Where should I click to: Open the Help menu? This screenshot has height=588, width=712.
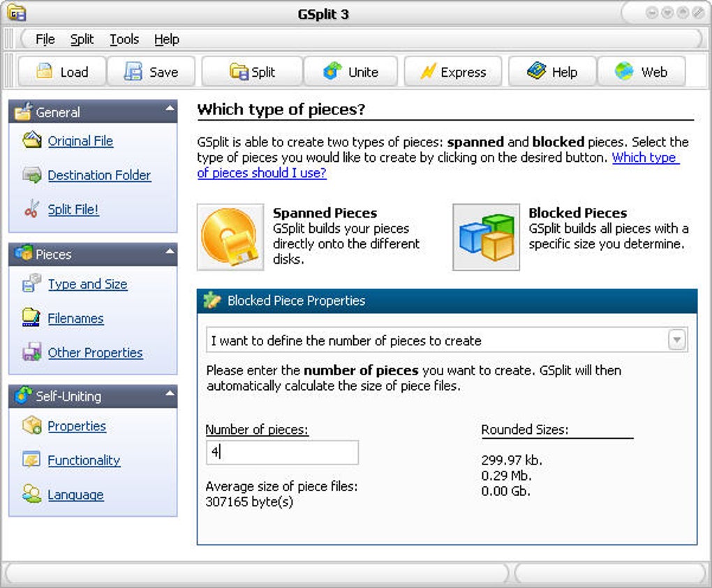(167, 40)
